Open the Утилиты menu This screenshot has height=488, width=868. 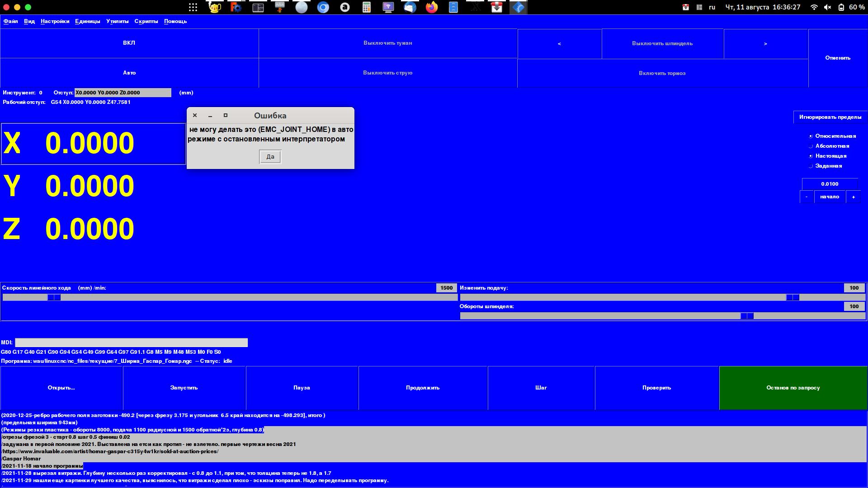pyautogui.click(x=117, y=21)
